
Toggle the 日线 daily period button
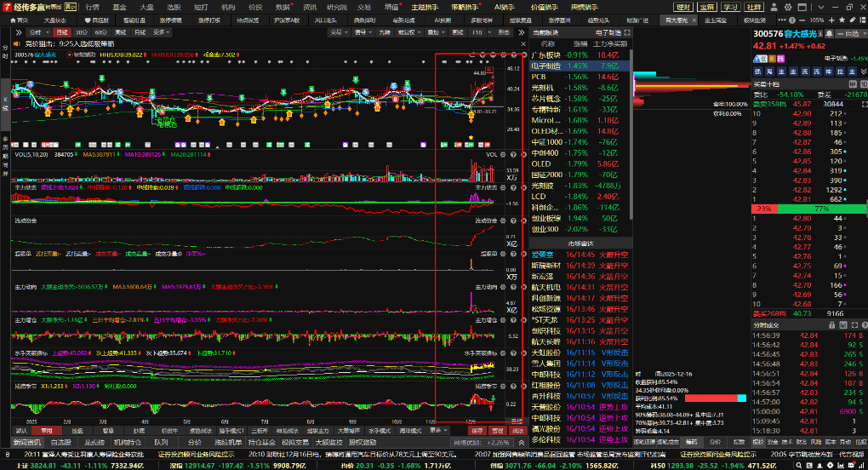click(61, 32)
